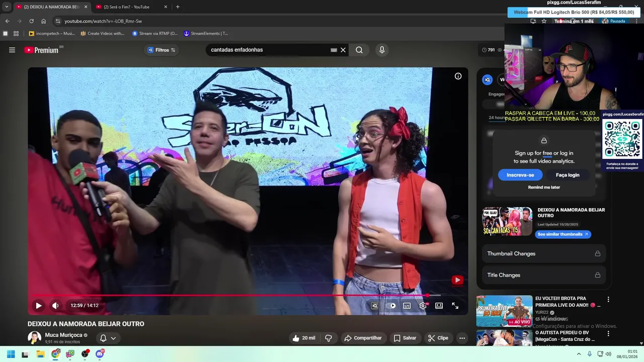Toggle subtitles/closed captions button
The height and width of the screenshot is (362, 644).
point(407,305)
